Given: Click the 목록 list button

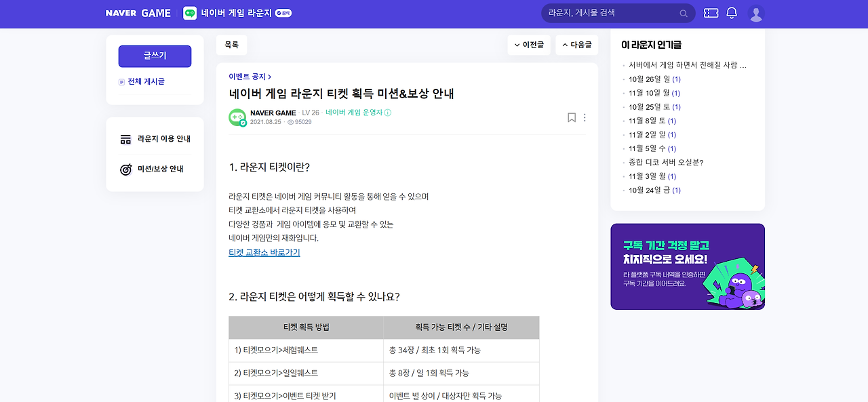Looking at the screenshot, I should [x=231, y=45].
